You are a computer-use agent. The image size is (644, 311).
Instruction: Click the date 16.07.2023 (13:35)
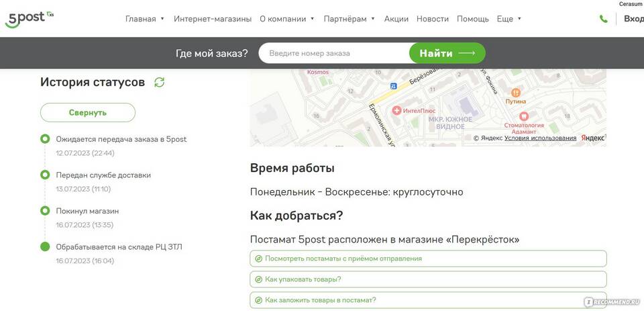click(x=85, y=225)
